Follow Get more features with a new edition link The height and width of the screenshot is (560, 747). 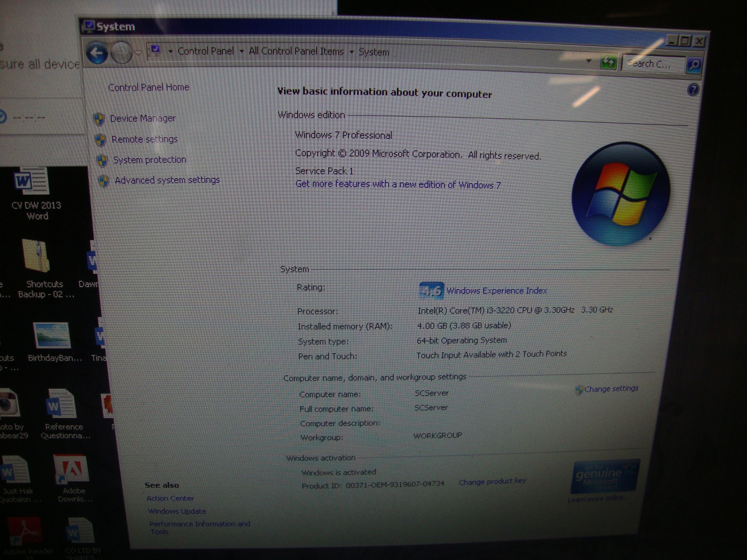click(x=398, y=184)
